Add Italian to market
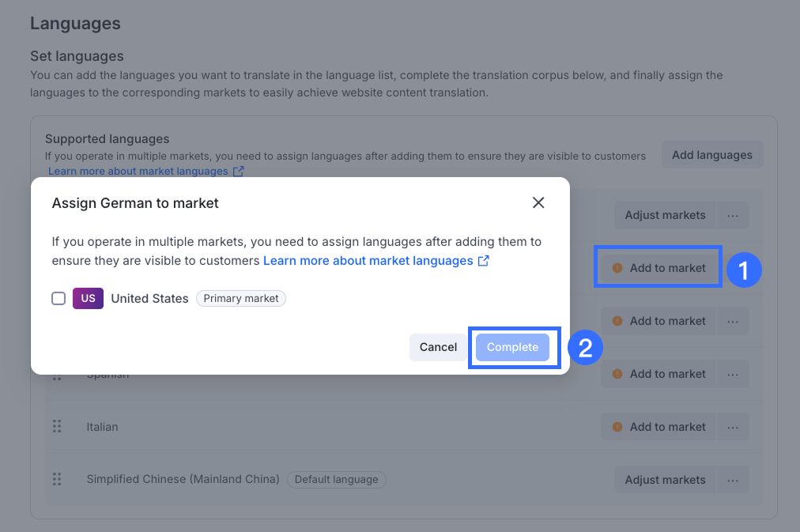The height and width of the screenshot is (532, 800). 659,427
